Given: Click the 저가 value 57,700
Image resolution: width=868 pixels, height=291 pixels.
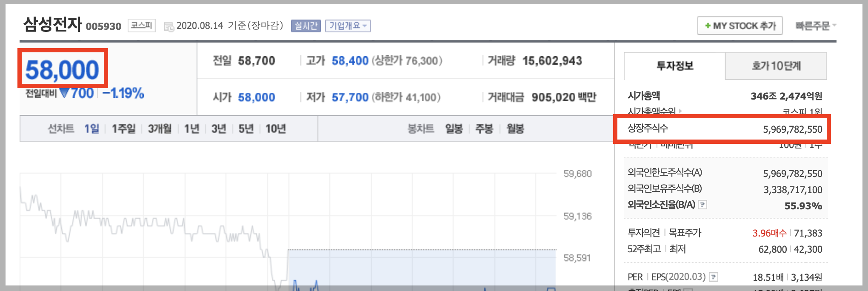Looking at the screenshot, I should pos(350,97).
